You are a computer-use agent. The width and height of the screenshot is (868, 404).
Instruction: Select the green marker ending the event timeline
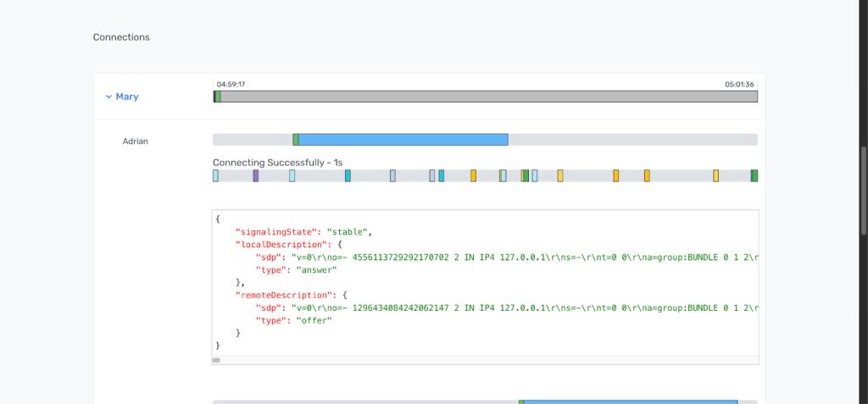[754, 176]
